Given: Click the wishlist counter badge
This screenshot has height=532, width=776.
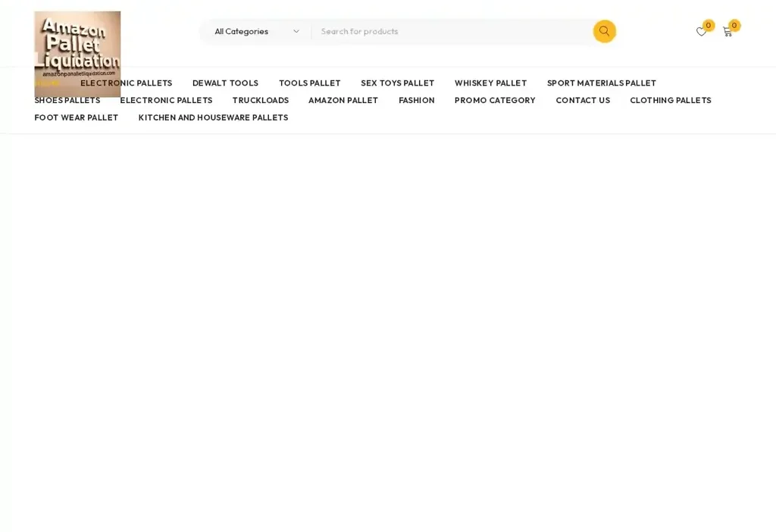Looking at the screenshot, I should (708, 25).
